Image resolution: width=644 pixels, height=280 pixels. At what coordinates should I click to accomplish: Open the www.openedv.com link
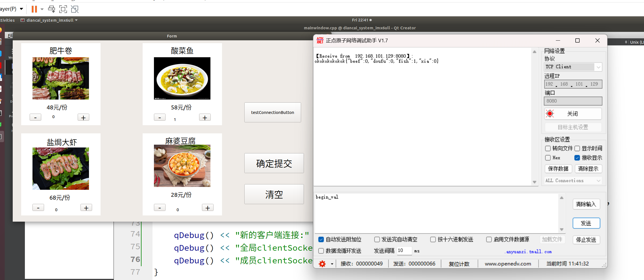508,264
